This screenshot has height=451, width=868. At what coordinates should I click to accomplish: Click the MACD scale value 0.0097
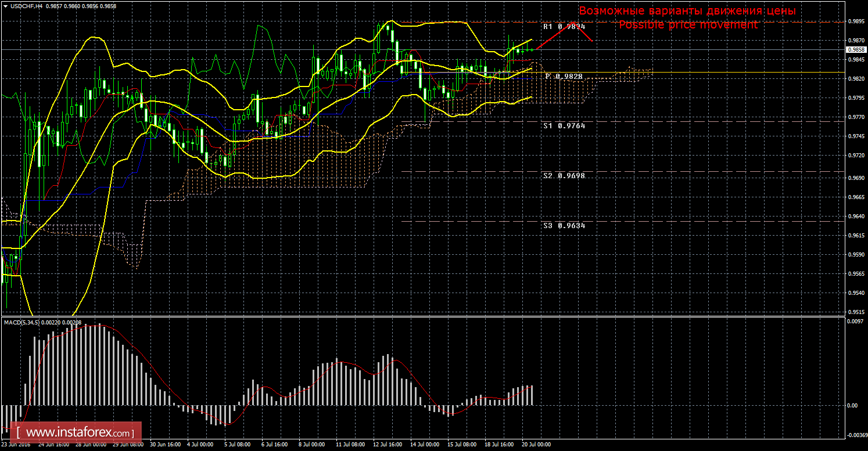tap(855, 322)
